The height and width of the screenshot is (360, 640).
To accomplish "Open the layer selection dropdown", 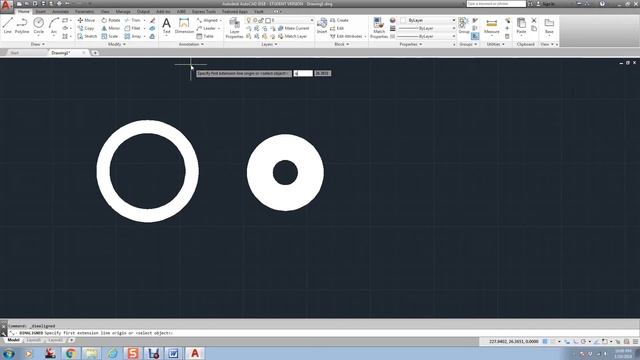I will [280, 20].
